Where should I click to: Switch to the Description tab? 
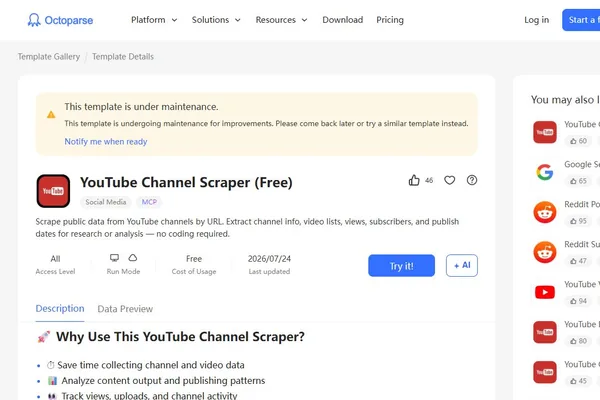pos(60,309)
